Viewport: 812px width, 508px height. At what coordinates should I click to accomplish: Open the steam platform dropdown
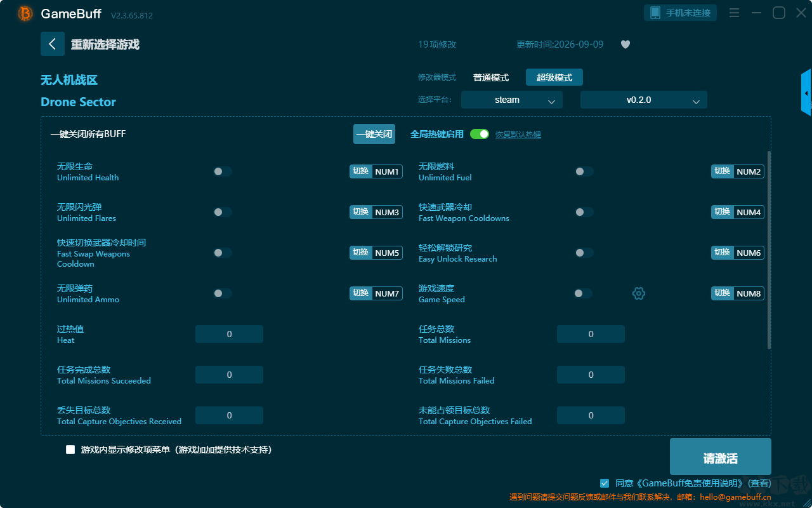click(x=512, y=100)
